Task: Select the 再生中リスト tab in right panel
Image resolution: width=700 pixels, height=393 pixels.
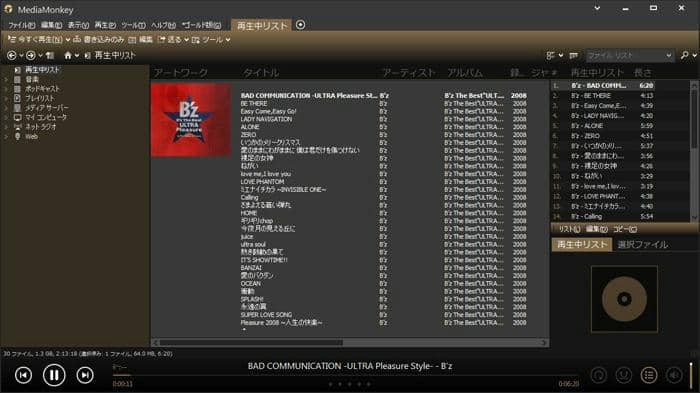Action: tap(582, 244)
